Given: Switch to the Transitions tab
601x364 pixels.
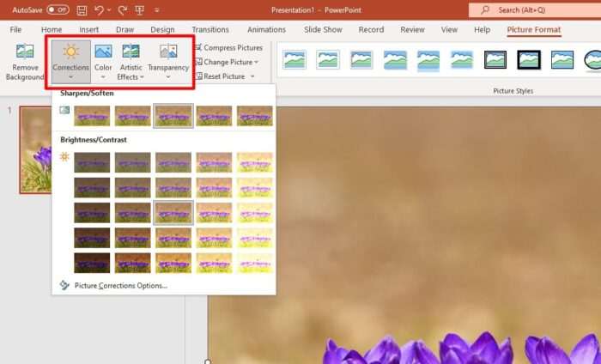Looking at the screenshot, I should (x=210, y=29).
